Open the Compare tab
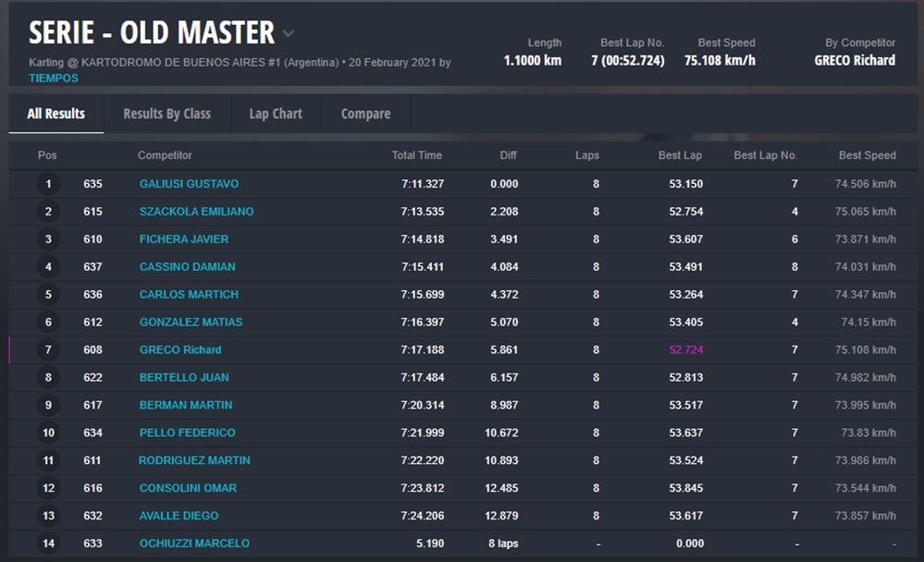 click(365, 114)
